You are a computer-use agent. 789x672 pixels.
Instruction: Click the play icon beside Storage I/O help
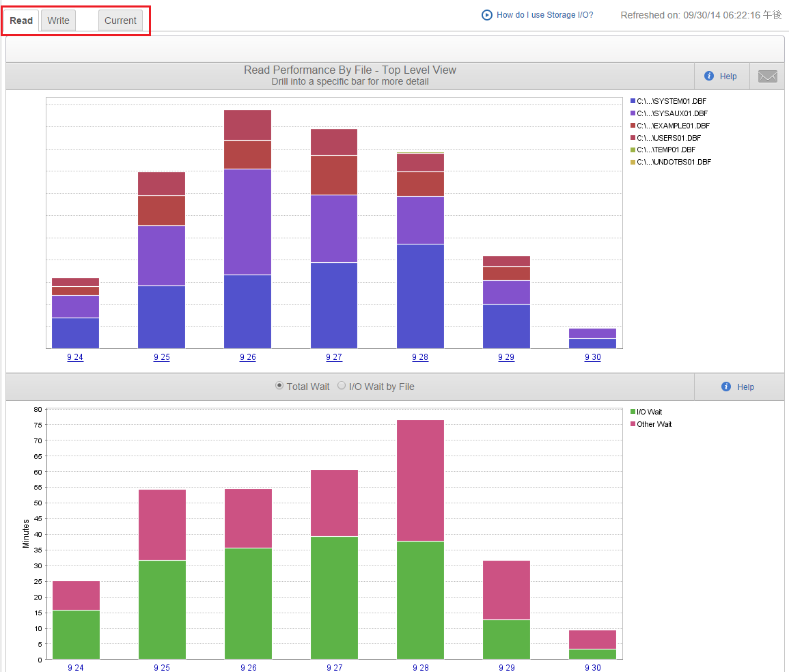487,15
